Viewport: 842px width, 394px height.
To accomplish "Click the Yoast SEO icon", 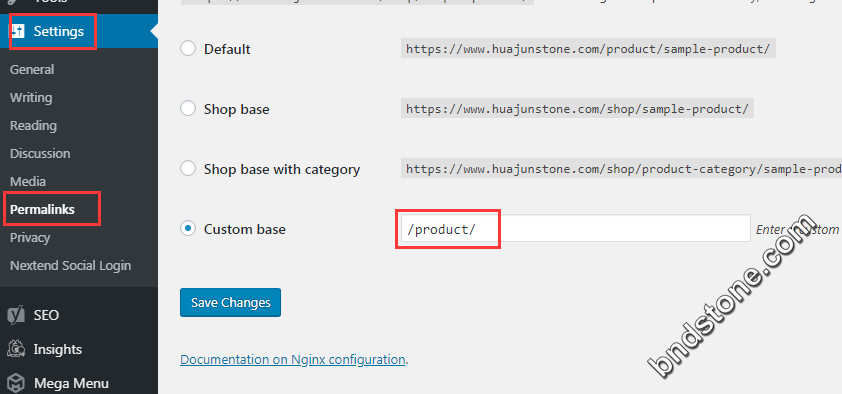I will 16,315.
